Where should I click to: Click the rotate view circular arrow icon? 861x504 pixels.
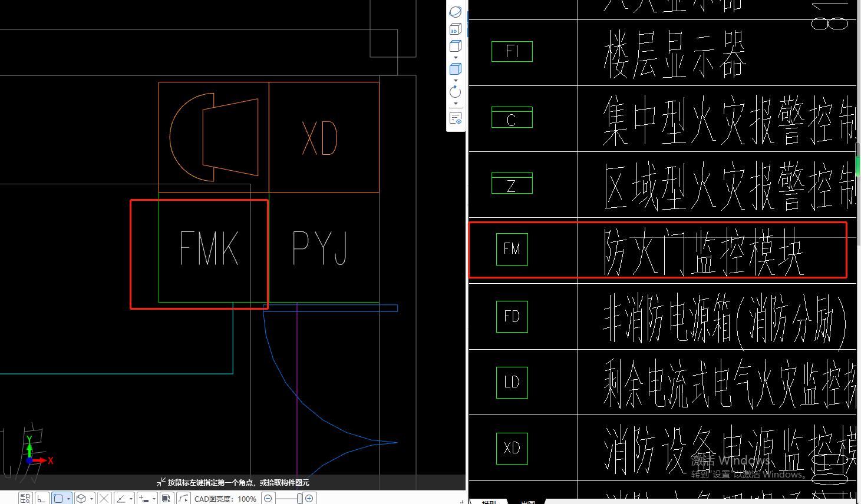(x=456, y=92)
